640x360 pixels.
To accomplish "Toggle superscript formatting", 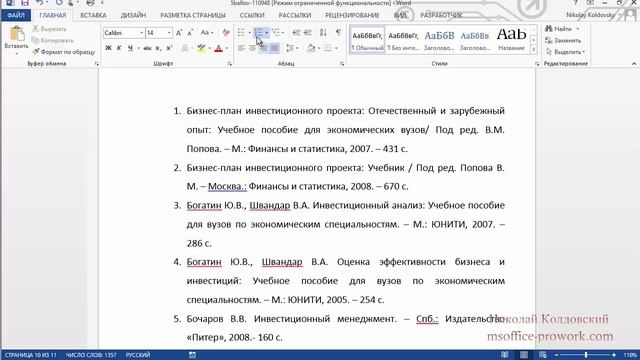I will coord(169,48).
